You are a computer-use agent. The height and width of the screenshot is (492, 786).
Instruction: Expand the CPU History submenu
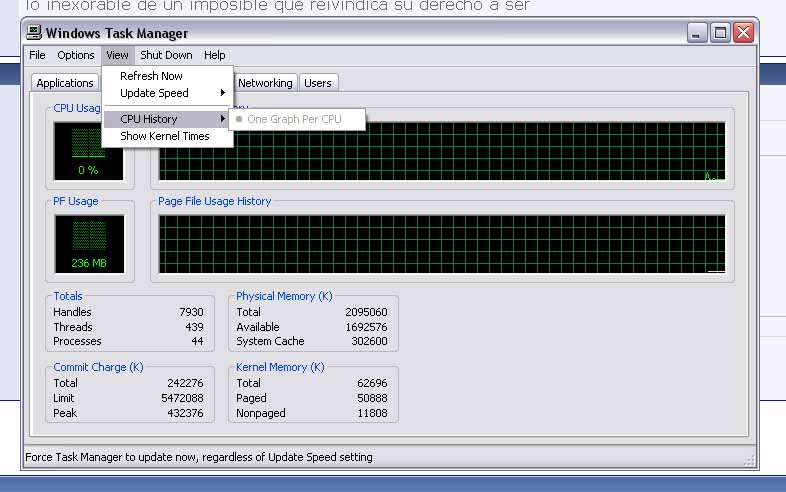click(x=167, y=119)
